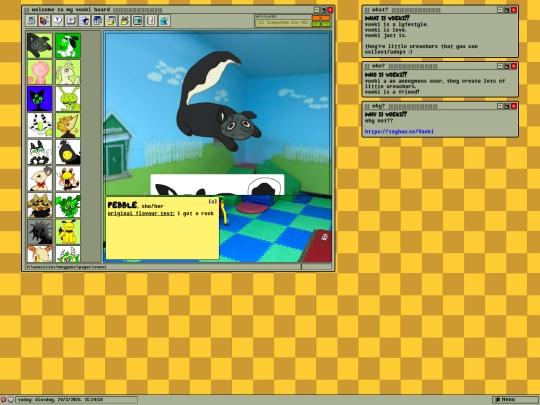Minimize the 'what?' window
540x405 pixels.
pyautogui.click(x=500, y=10)
